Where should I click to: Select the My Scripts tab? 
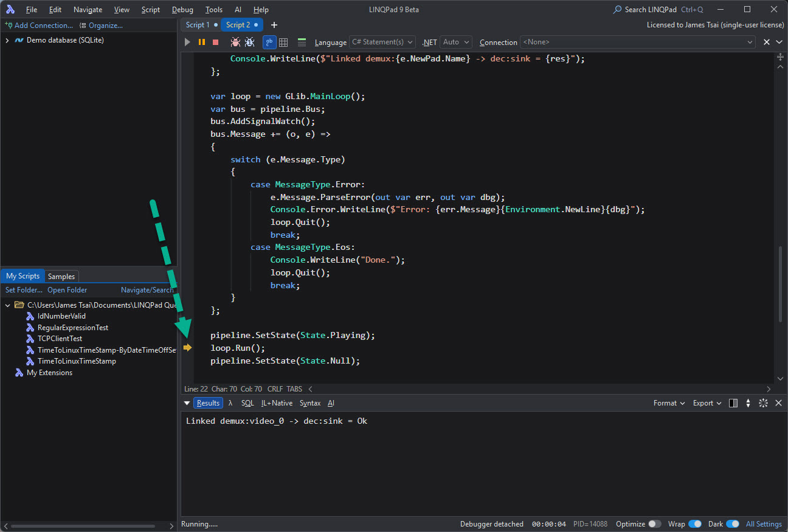pos(23,276)
